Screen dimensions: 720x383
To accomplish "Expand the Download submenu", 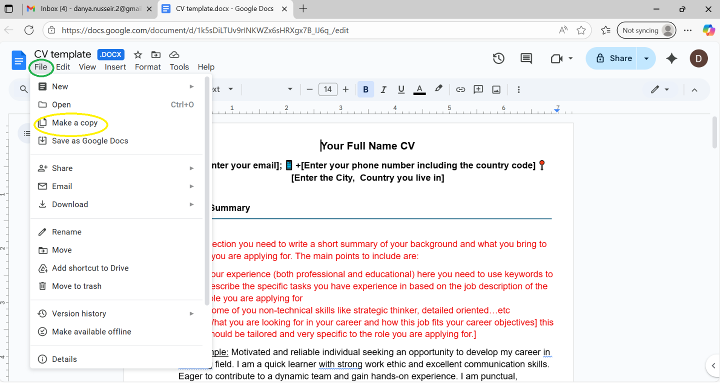I will [x=117, y=204].
